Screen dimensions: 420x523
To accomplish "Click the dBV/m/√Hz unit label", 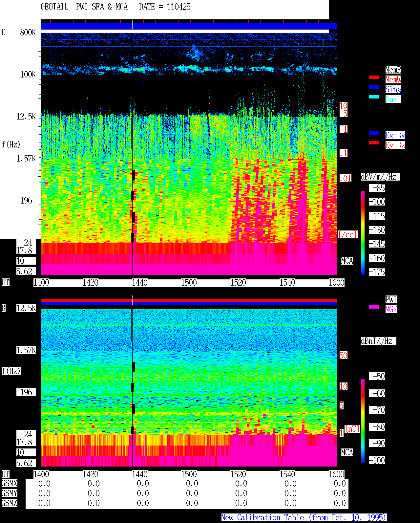I will [x=380, y=177].
